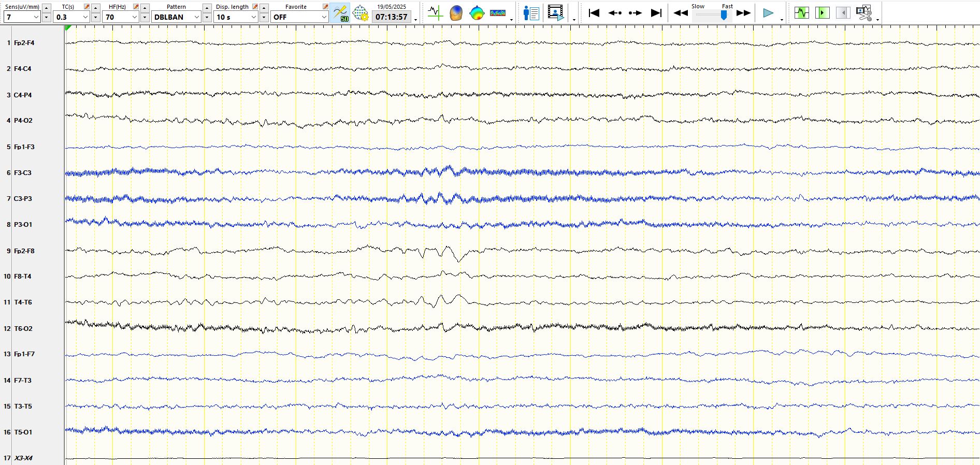
Task: Open the electrode montage settings icon
Action: point(361,13)
